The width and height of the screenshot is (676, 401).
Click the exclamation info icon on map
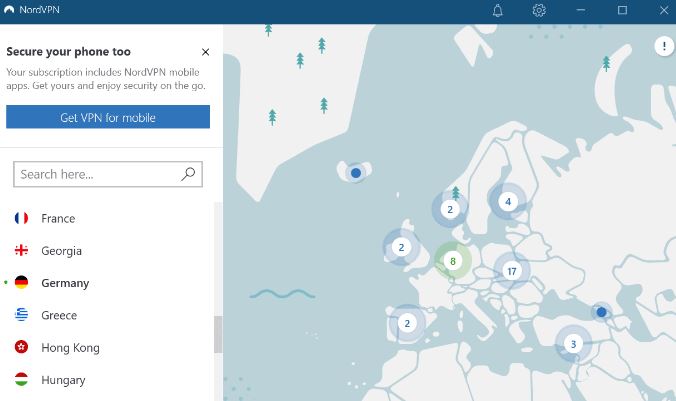[664, 45]
